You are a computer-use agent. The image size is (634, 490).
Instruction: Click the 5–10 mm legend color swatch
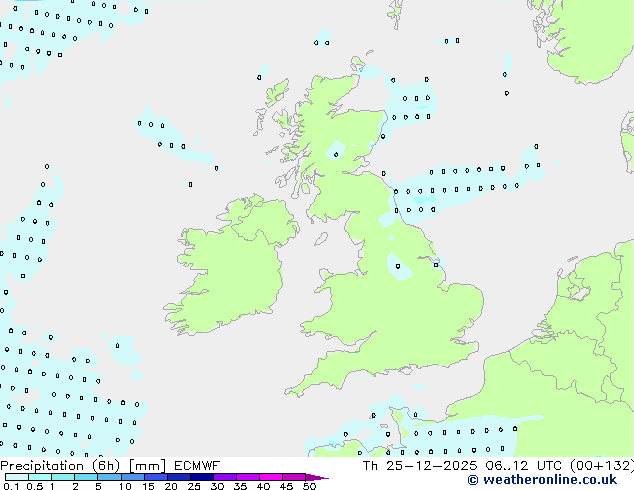click(x=109, y=477)
